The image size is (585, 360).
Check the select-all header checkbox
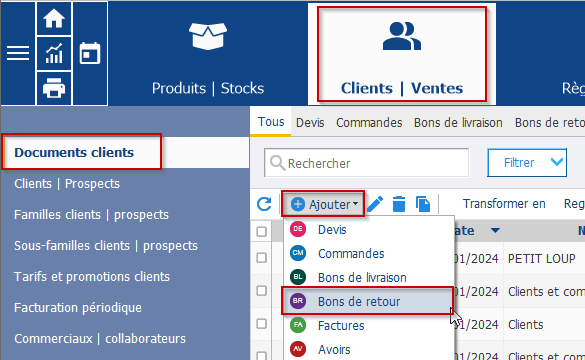click(x=262, y=231)
